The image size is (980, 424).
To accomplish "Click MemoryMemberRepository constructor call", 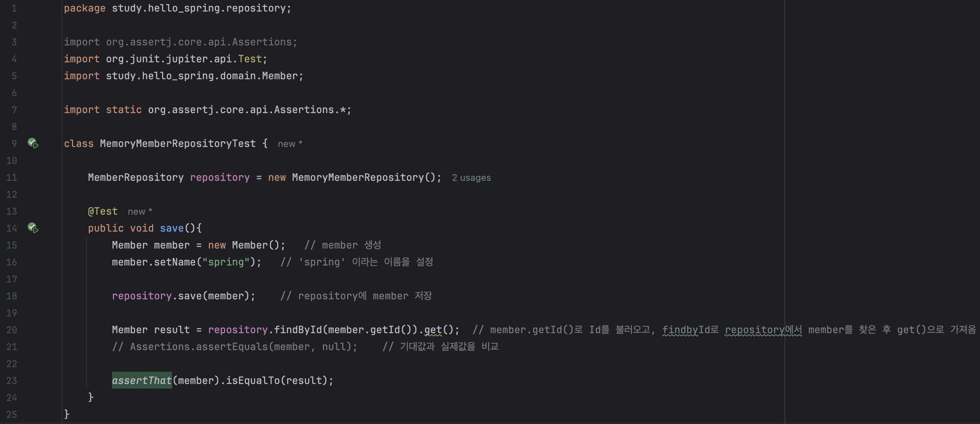I will (358, 177).
